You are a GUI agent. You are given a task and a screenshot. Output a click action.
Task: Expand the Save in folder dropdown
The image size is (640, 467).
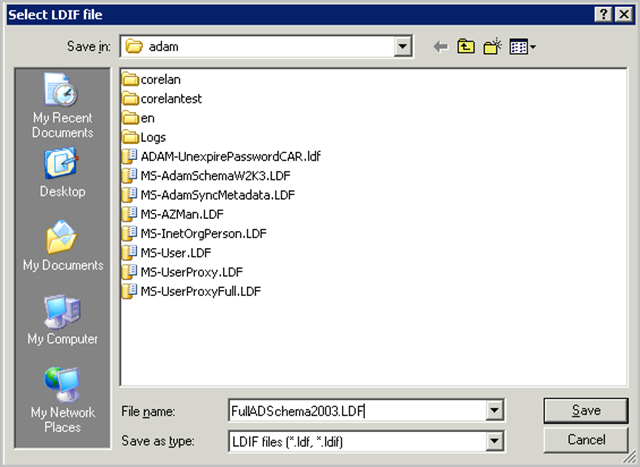coord(403,46)
